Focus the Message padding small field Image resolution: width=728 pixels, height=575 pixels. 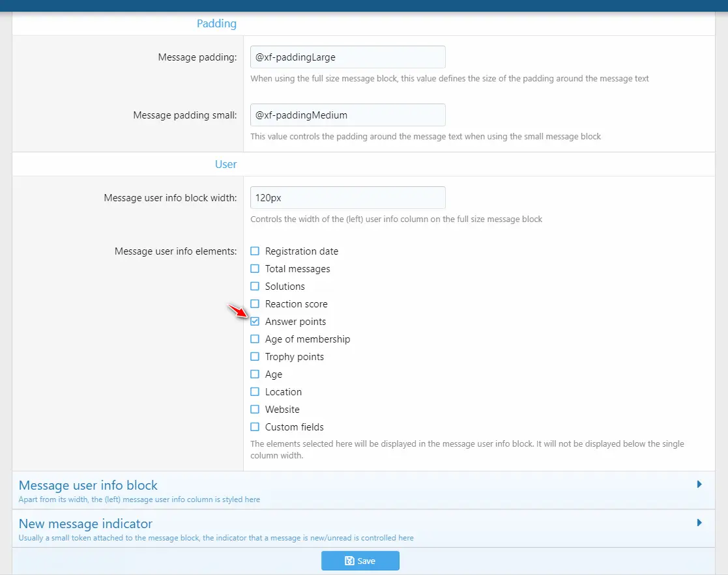tap(348, 115)
